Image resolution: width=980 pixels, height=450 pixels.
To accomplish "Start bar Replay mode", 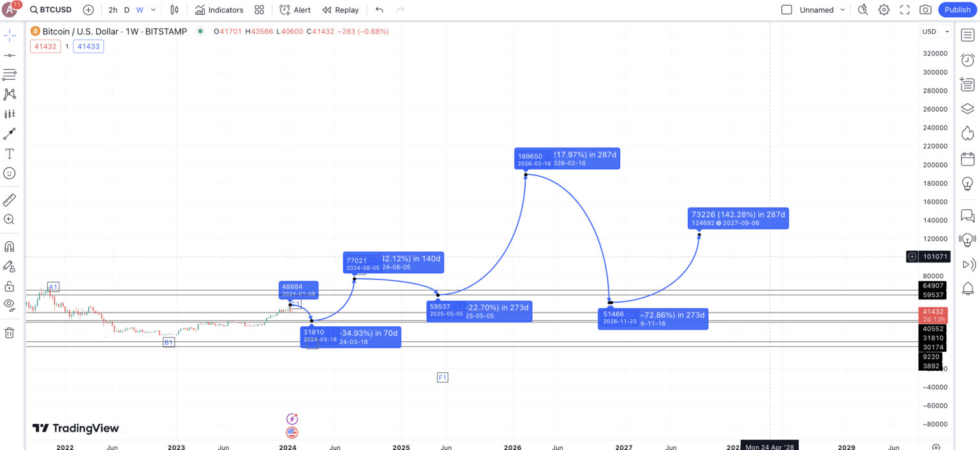I will [340, 10].
